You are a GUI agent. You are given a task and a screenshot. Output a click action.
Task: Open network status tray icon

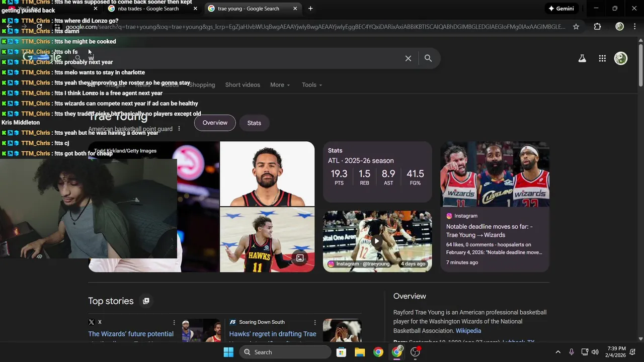click(585, 352)
